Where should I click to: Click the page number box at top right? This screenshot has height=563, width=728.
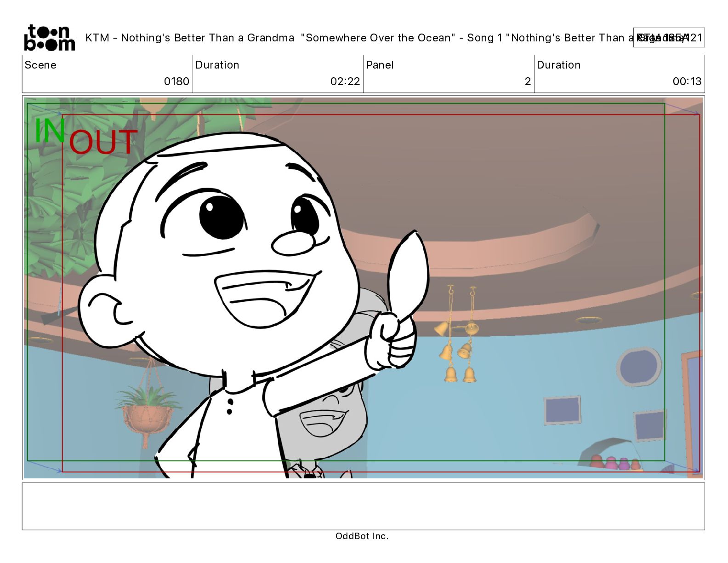tap(669, 38)
